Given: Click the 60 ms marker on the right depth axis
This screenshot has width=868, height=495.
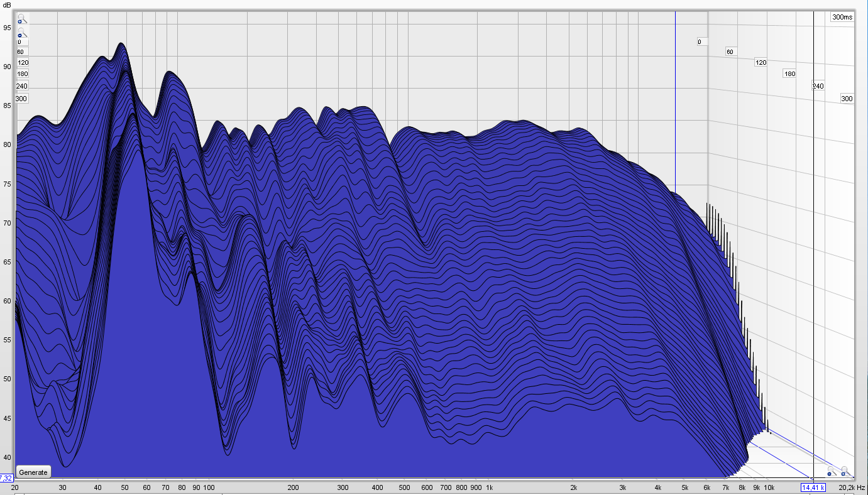Looking at the screenshot, I should [x=730, y=52].
